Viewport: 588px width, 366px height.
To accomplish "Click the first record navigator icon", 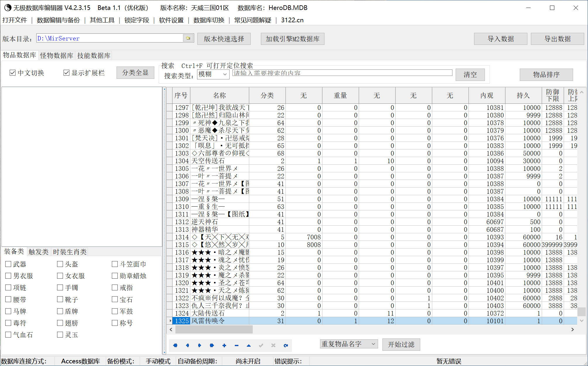I will pos(175,345).
